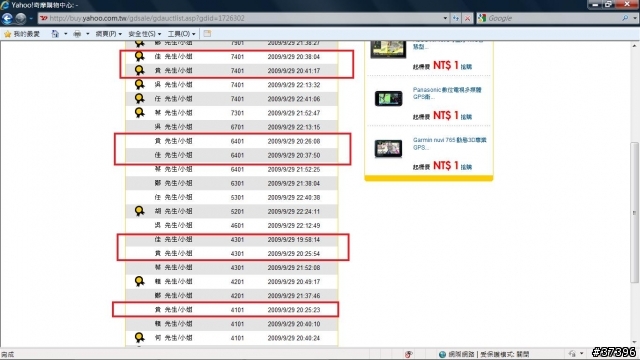Select the 5301 bid amount cell
This screenshot has width=640, height=360.
point(237,197)
